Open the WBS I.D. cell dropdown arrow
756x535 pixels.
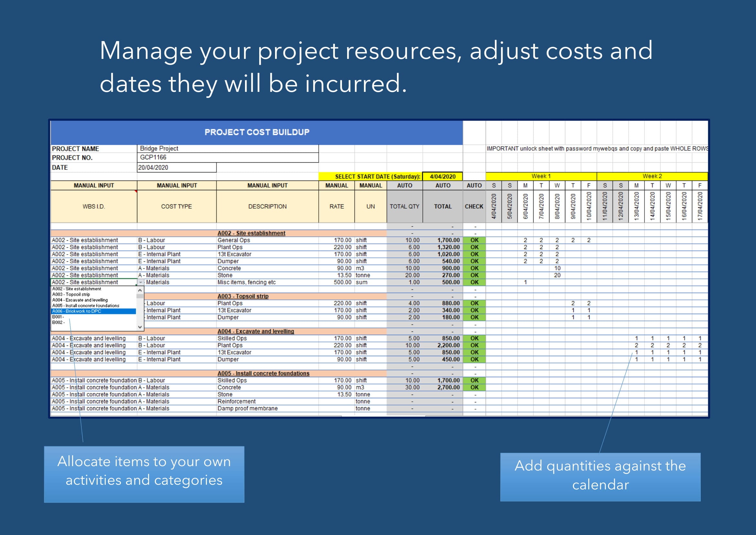tap(141, 282)
